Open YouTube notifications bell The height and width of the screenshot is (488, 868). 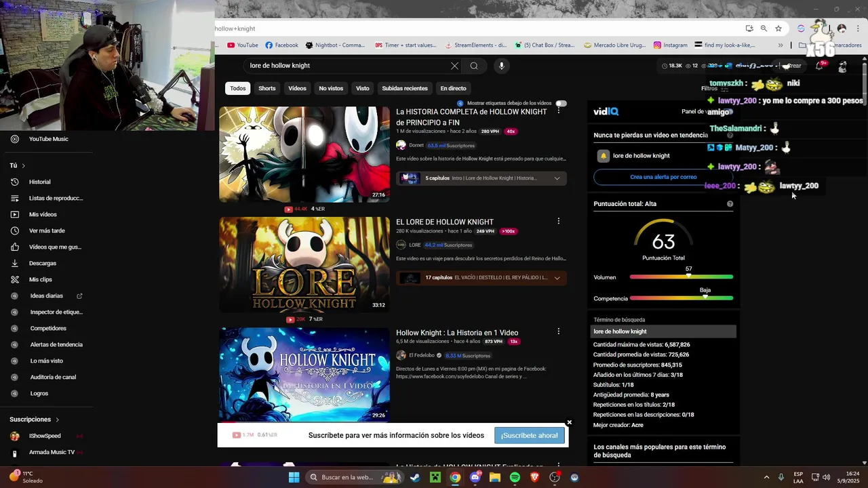coord(820,66)
